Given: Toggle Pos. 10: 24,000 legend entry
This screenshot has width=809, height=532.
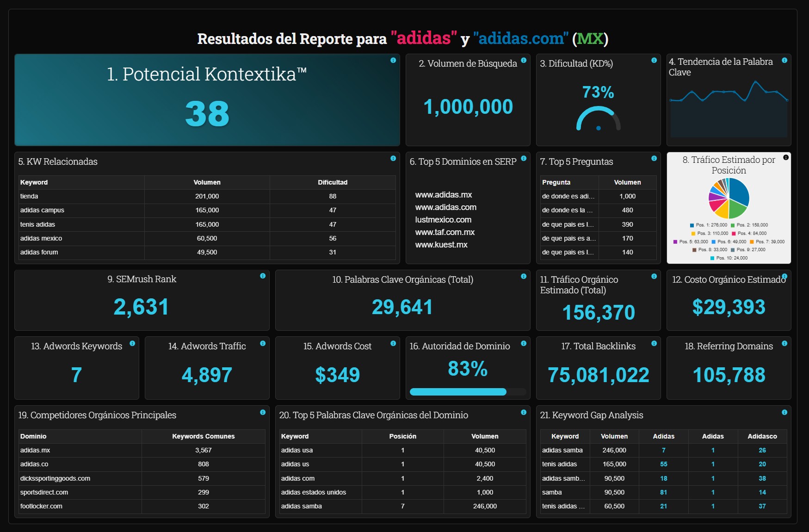Looking at the screenshot, I should [729, 258].
